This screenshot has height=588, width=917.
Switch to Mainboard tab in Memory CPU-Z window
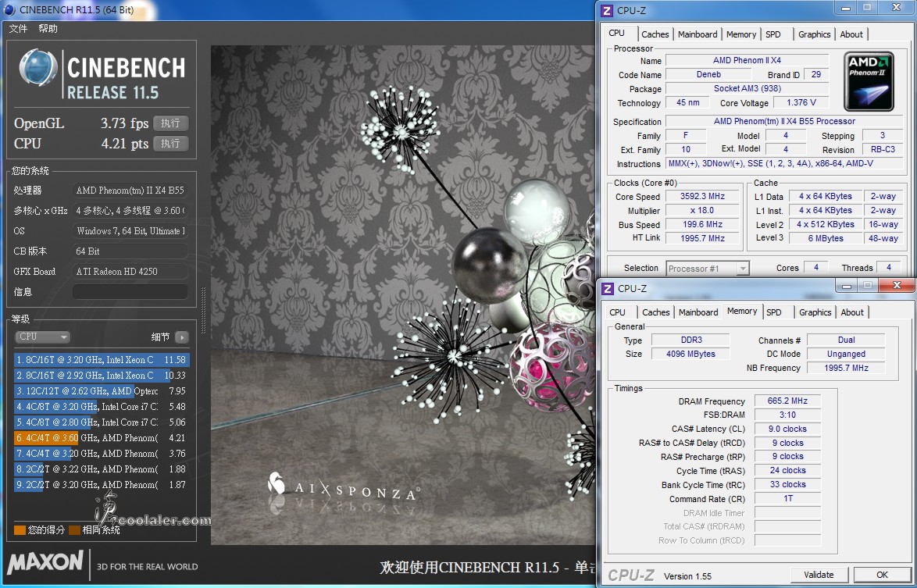tap(698, 312)
